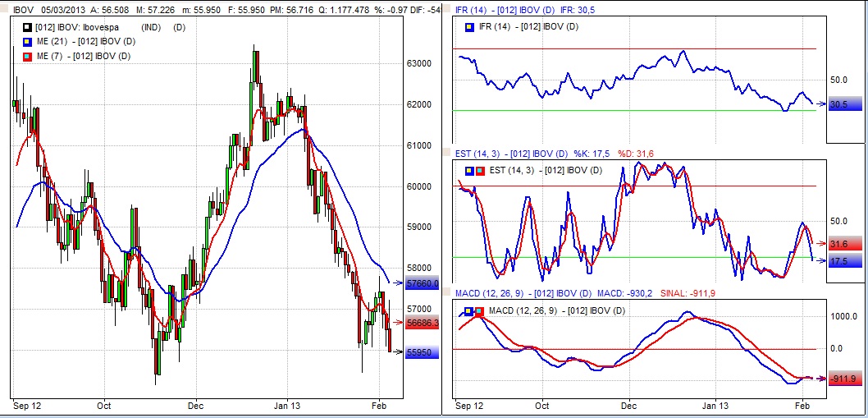Click the -911.9 MACD value tag

844,379
